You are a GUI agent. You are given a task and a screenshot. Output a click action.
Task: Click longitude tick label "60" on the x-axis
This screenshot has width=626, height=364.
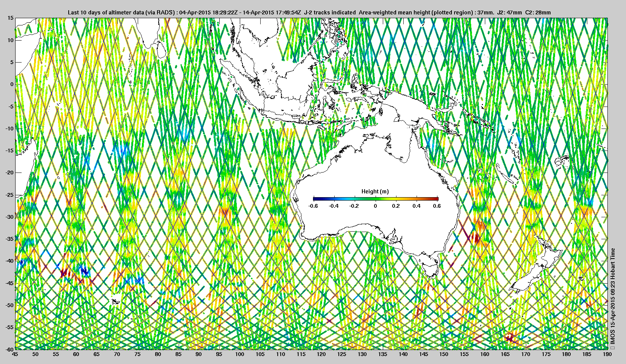pos(76,354)
